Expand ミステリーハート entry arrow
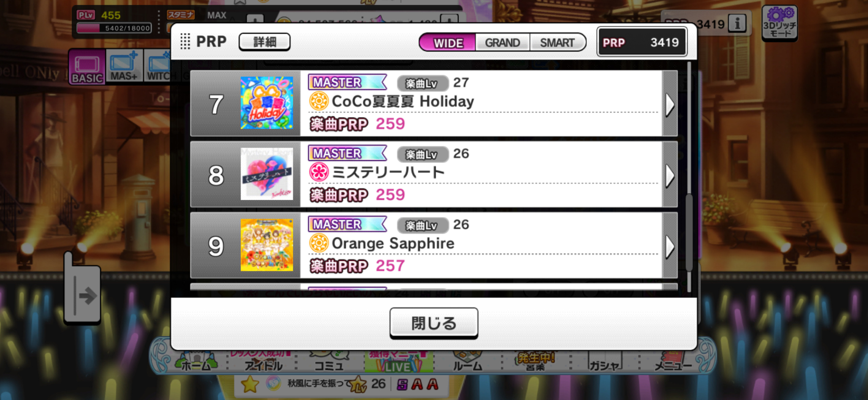 670,174
